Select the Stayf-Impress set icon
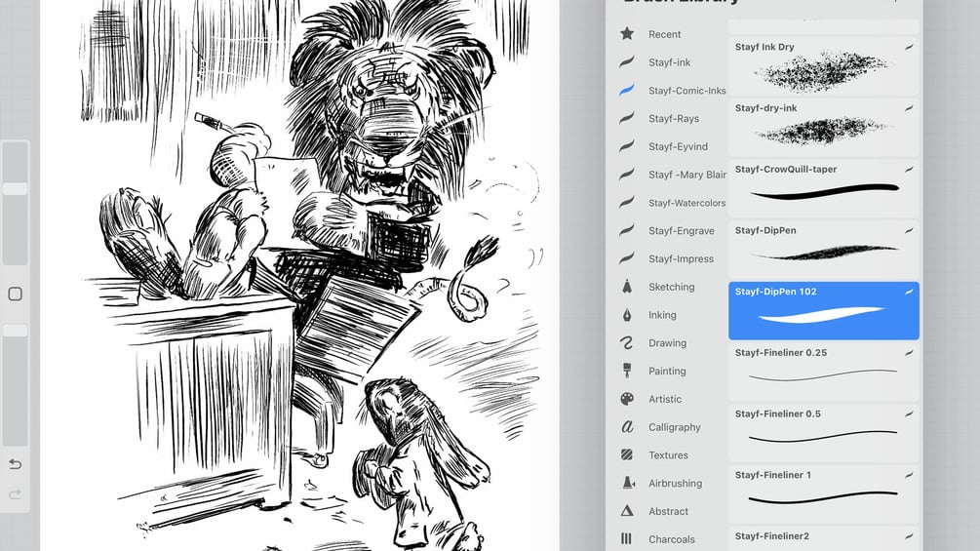Viewport: 980px width, 551px height. point(627,258)
